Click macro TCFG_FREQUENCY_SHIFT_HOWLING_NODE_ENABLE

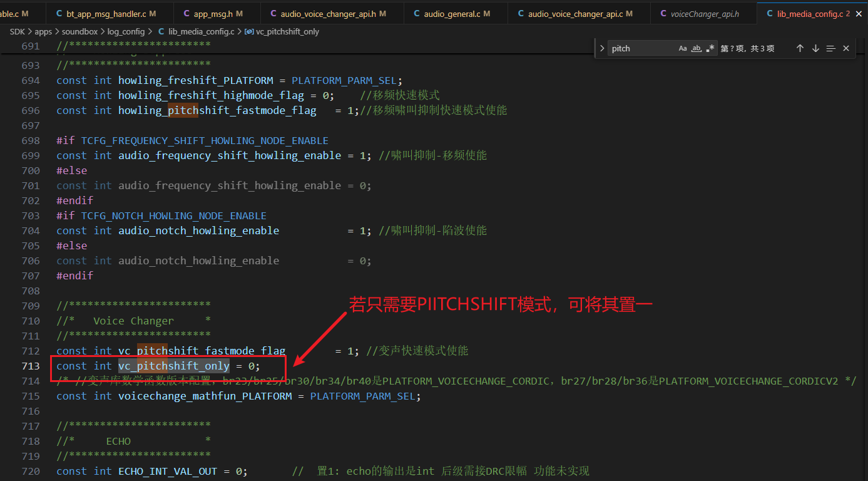click(x=205, y=140)
